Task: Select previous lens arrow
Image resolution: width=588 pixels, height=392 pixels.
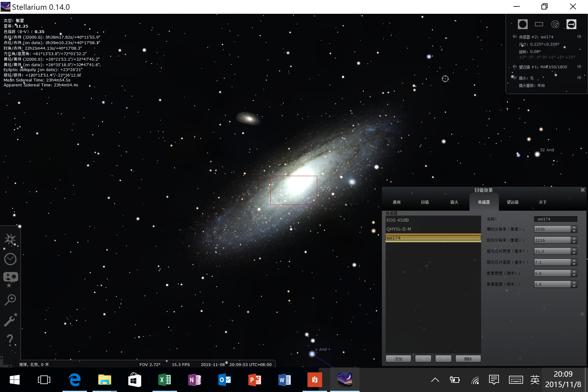Action: click(x=514, y=78)
